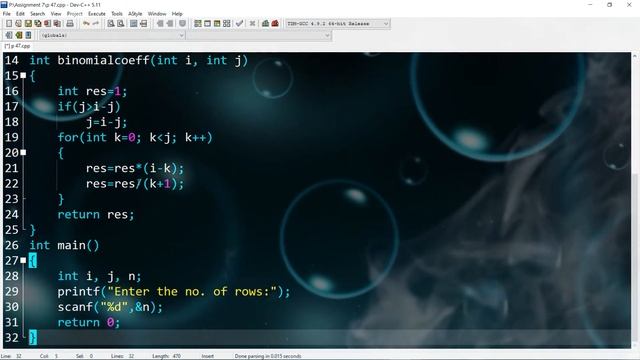The width and height of the screenshot is (640, 360).
Task: Click the 'return 0;' statement
Action: [x=89, y=322]
